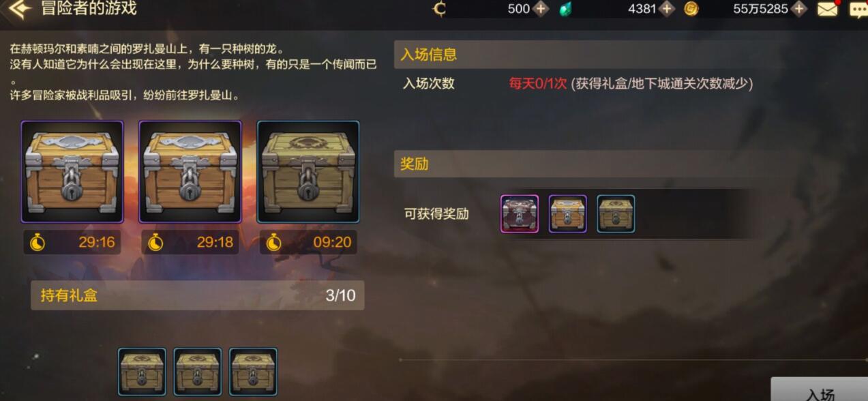
Task: Tap the green gem currency icon
Action: tap(565, 9)
